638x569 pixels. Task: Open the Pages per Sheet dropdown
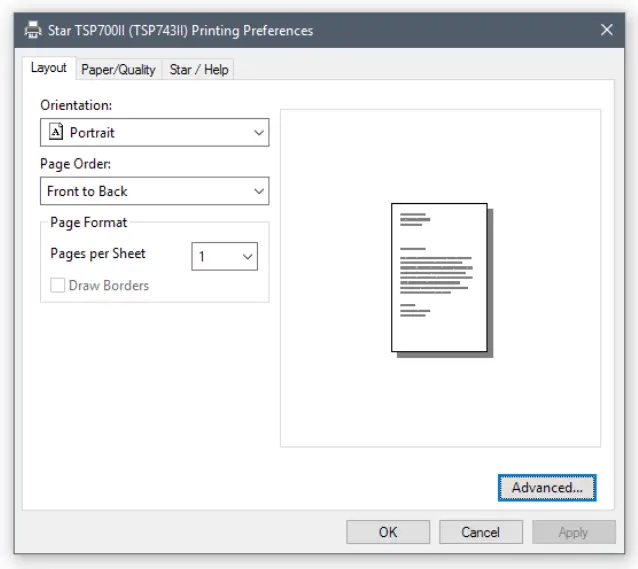point(225,256)
